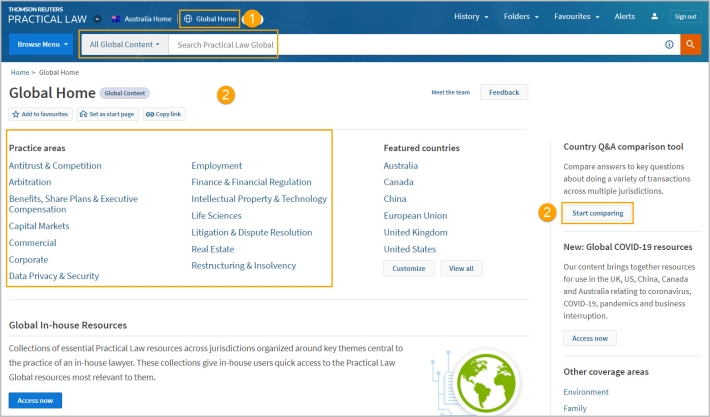Click the Global Content badge
The height and width of the screenshot is (417, 710).
125,93
